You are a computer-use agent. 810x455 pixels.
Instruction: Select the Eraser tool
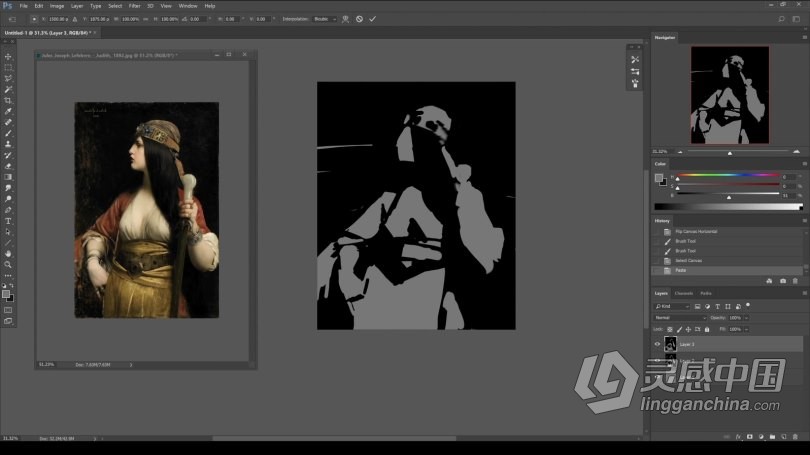click(8, 166)
